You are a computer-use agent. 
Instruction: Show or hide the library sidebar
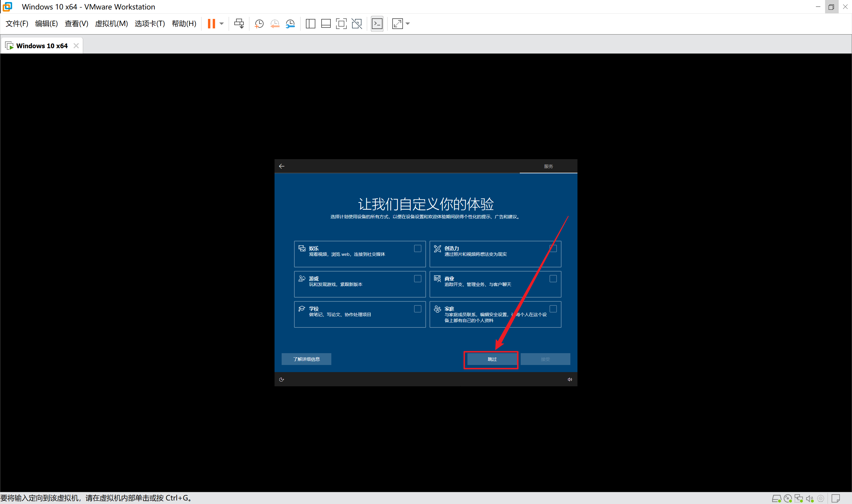[310, 23]
